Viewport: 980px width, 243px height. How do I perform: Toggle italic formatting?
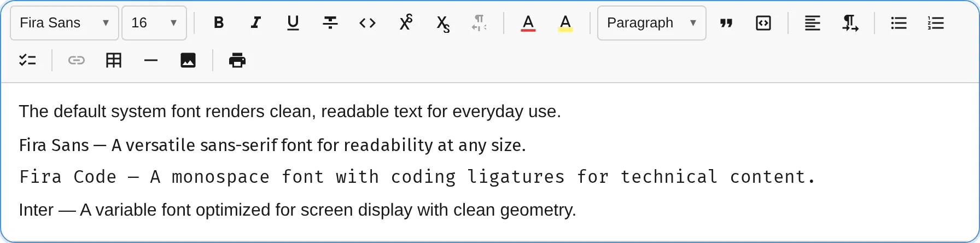(256, 23)
